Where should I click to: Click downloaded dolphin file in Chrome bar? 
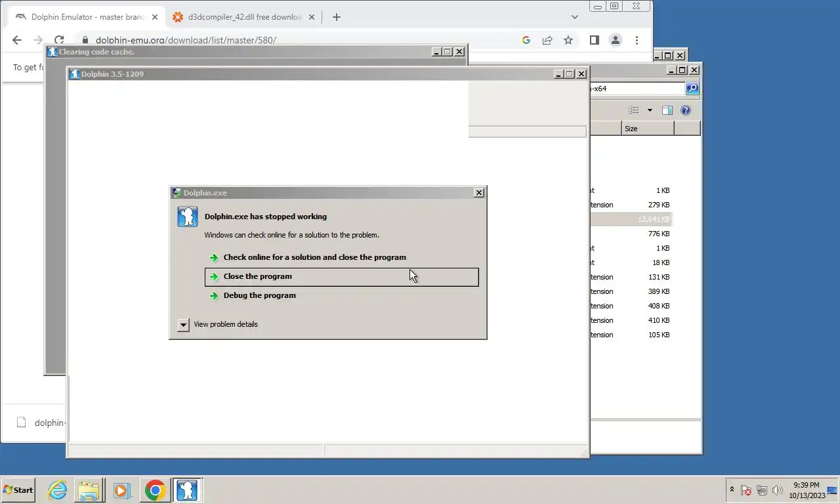click(39, 423)
